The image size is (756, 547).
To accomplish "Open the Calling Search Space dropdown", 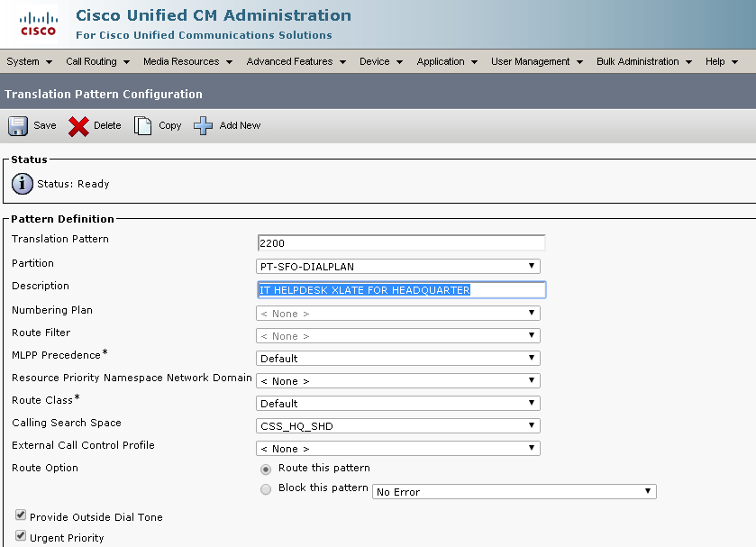I will [x=397, y=426].
